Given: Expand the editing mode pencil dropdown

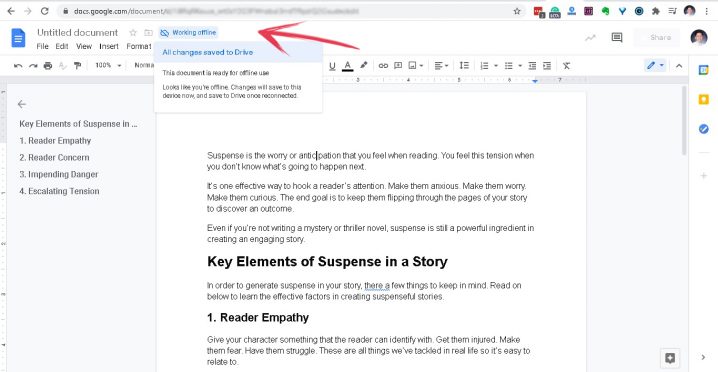Looking at the screenshot, I should 655,66.
